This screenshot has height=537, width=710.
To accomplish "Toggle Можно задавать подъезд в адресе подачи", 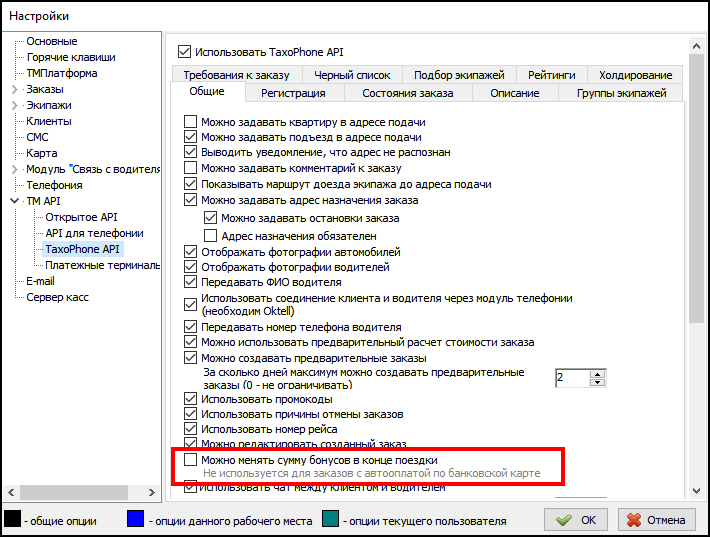I will click(190, 137).
